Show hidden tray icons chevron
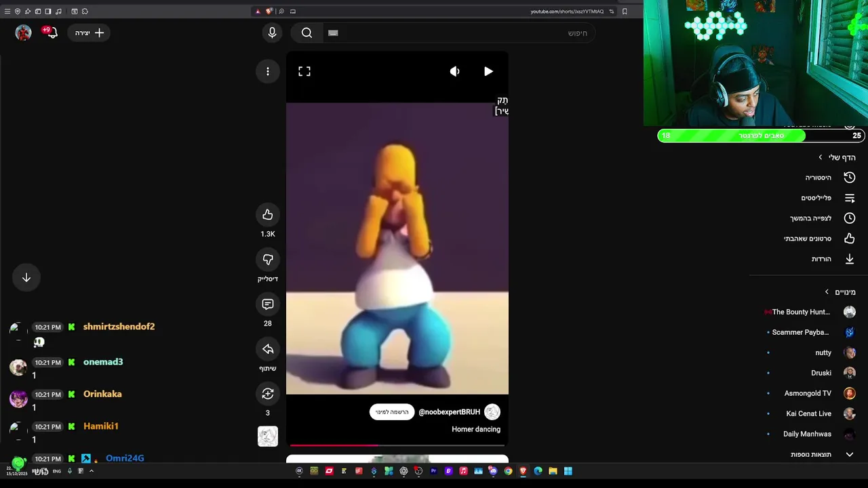The width and height of the screenshot is (868, 488). [x=92, y=471]
